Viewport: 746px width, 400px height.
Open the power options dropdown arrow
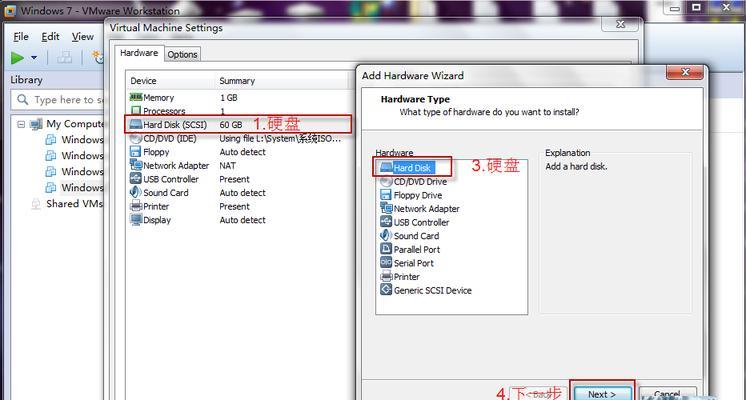point(34,59)
